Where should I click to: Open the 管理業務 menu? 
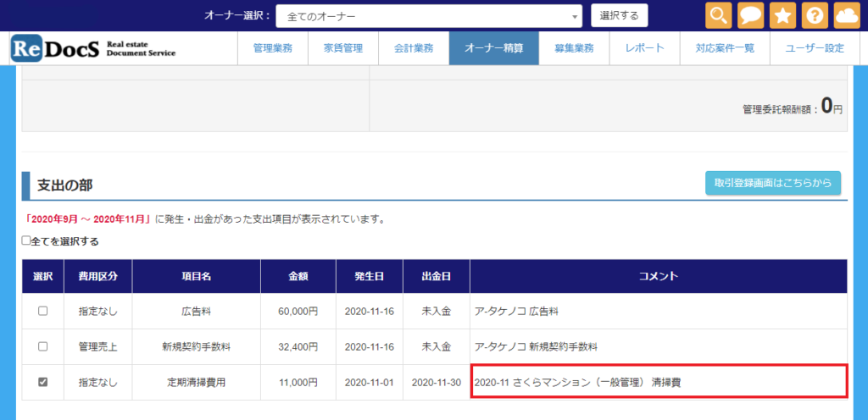click(x=272, y=48)
